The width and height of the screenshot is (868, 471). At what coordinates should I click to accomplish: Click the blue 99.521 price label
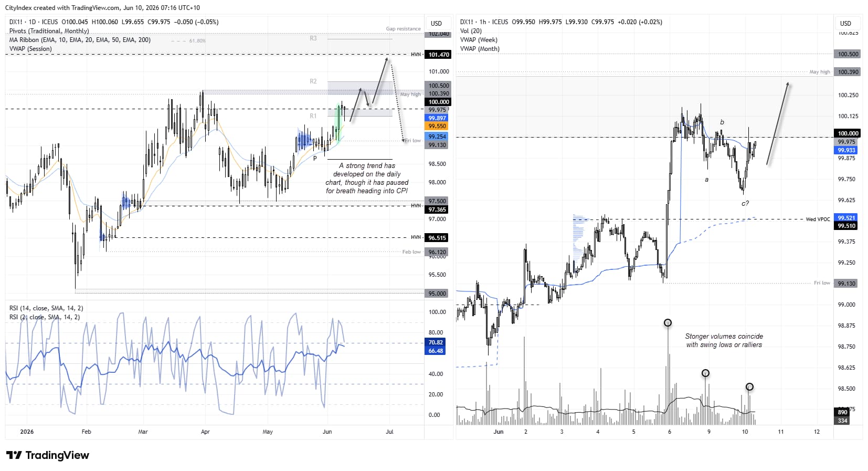point(846,218)
